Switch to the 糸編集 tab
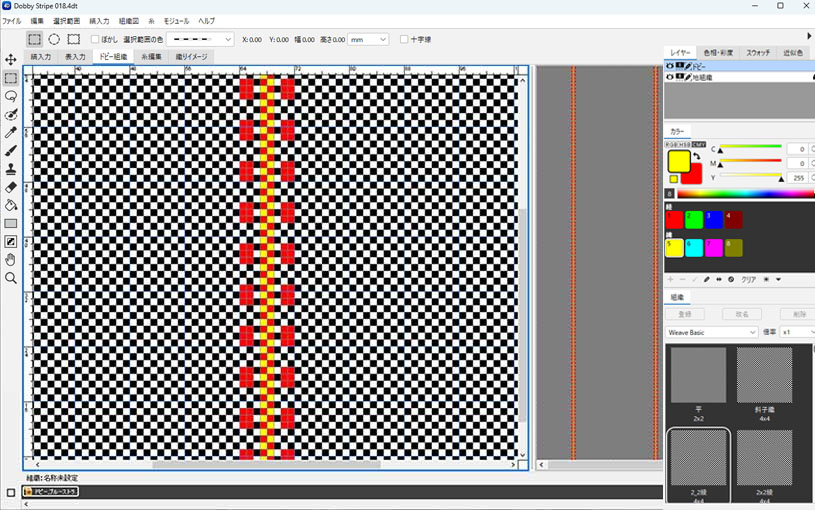Viewport: 815px width, 510px height. point(152,57)
